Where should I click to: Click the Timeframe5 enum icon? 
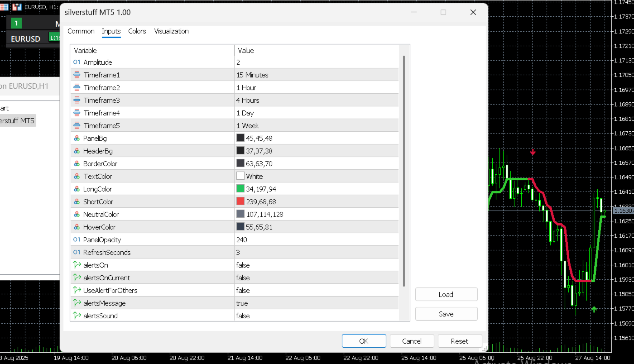pyautogui.click(x=77, y=125)
